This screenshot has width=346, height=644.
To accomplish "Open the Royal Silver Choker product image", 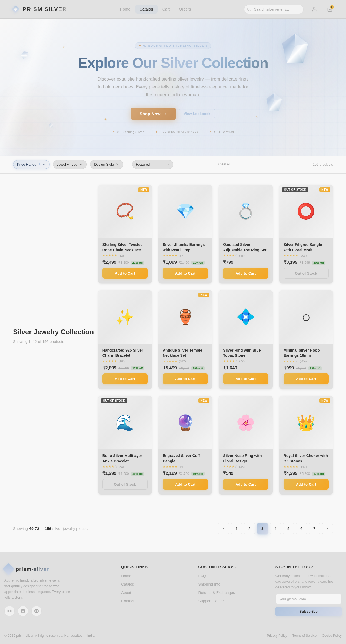I will point(306,423).
